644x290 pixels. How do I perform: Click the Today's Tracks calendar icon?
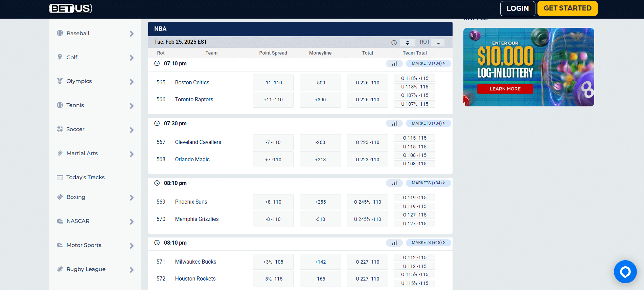[60, 177]
